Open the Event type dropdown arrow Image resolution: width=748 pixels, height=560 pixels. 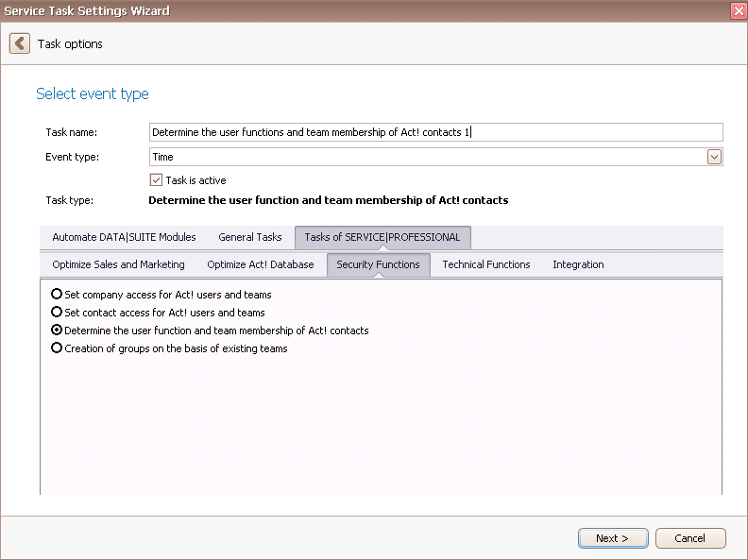pyautogui.click(x=714, y=157)
